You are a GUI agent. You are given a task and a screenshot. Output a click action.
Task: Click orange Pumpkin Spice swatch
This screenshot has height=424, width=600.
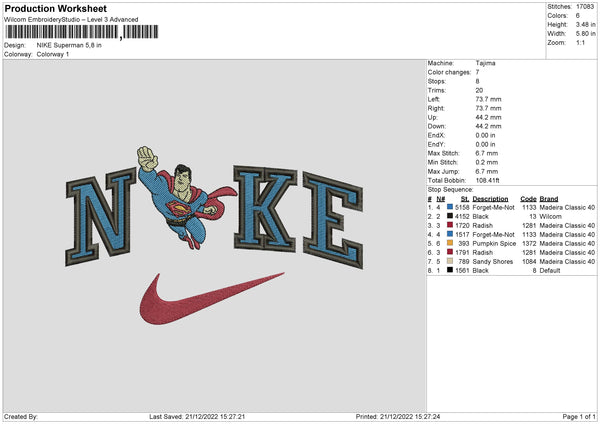(450, 243)
